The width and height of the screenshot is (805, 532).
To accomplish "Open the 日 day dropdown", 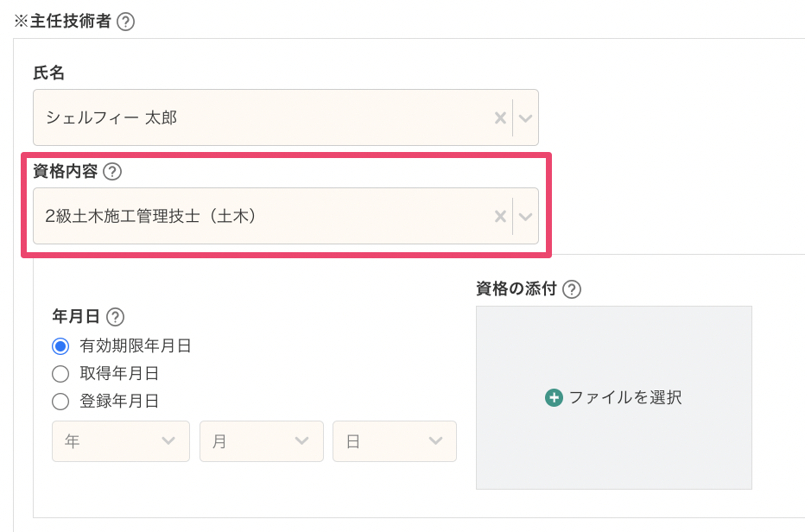I will point(394,441).
